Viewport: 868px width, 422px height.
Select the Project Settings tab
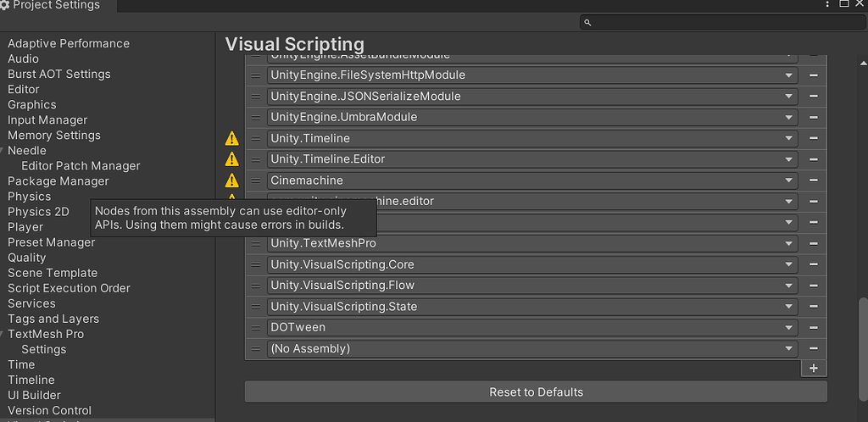coord(51,5)
